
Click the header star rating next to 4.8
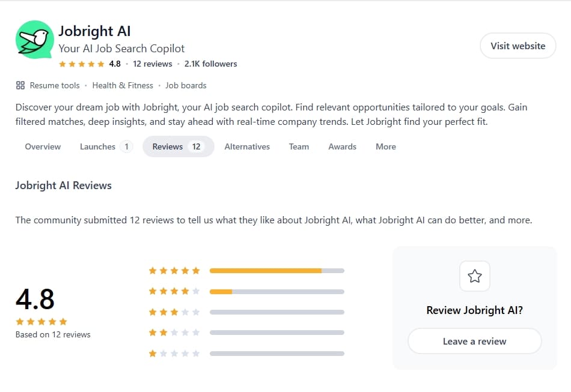(81, 64)
